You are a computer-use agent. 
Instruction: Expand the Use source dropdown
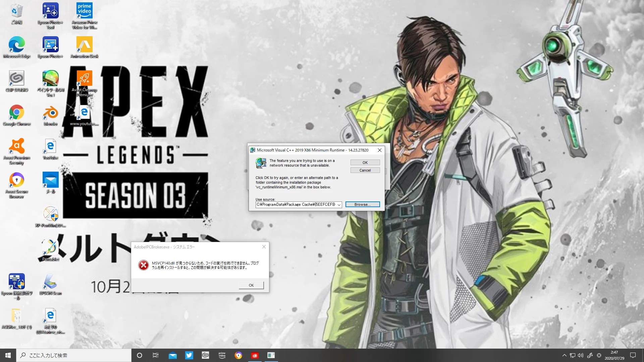339,204
